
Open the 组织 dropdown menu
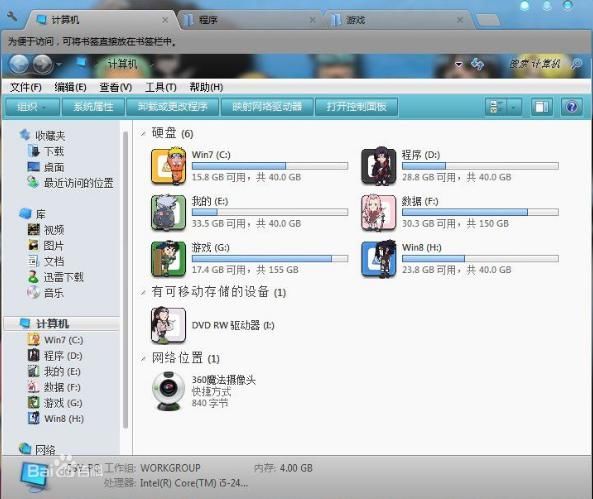[x=32, y=107]
